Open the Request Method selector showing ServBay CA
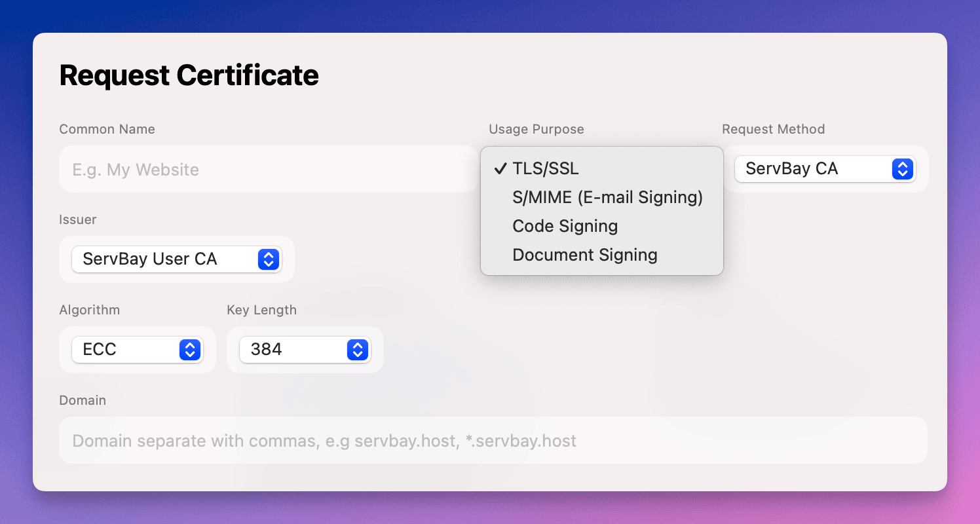 tap(825, 169)
